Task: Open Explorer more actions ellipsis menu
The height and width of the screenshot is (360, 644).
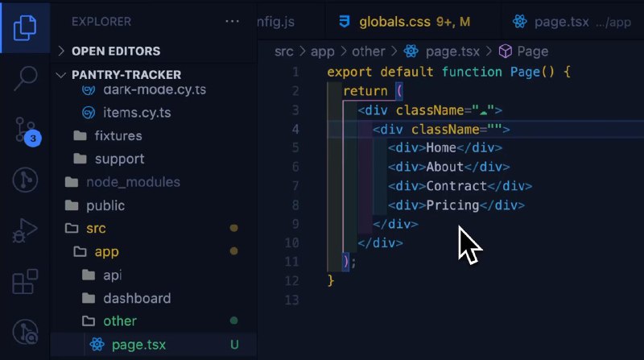Action: (x=232, y=22)
